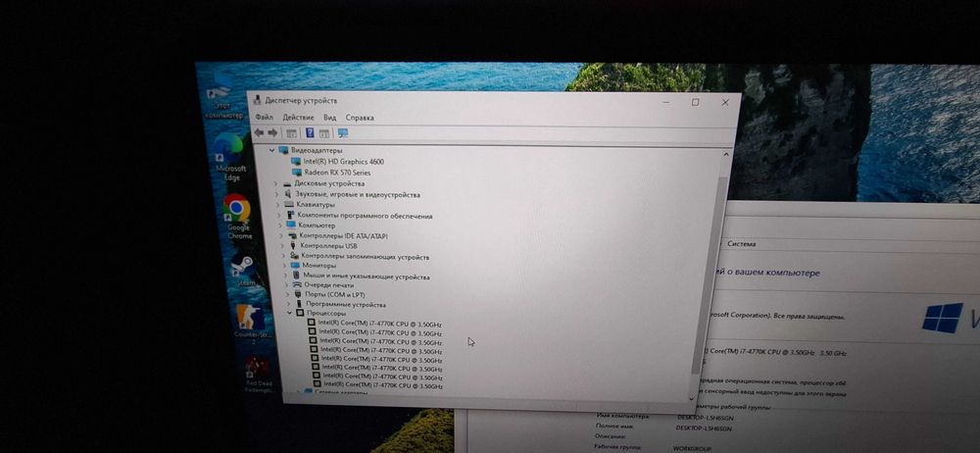
Task: Open the Справка menu
Action: (360, 118)
